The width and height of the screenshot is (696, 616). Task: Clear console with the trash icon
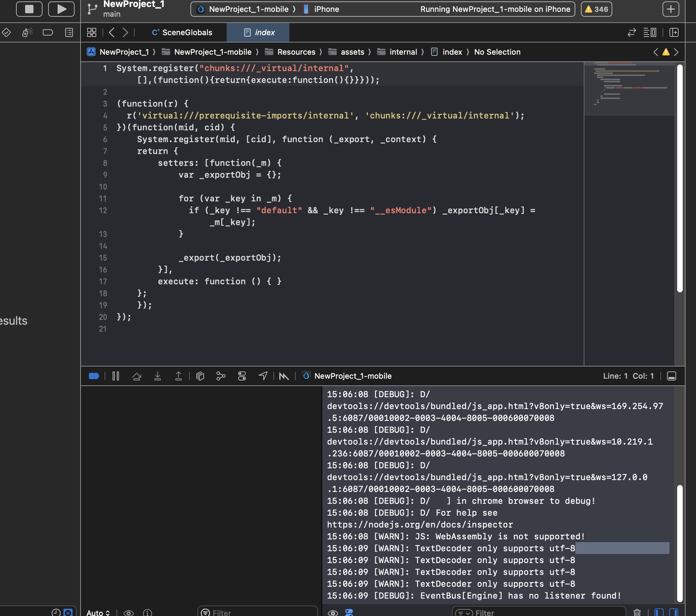click(637, 612)
